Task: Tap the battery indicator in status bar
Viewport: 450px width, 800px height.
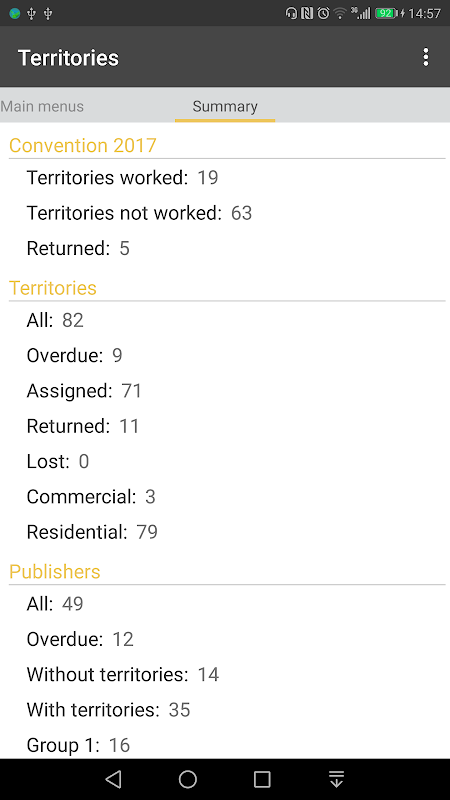Action: click(x=387, y=13)
